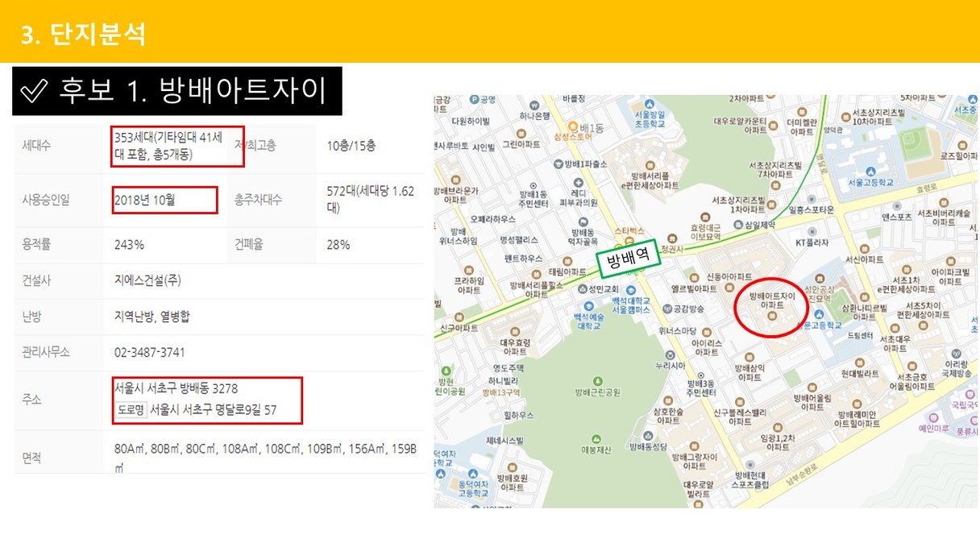Click the '세대수' row label

pos(37,146)
